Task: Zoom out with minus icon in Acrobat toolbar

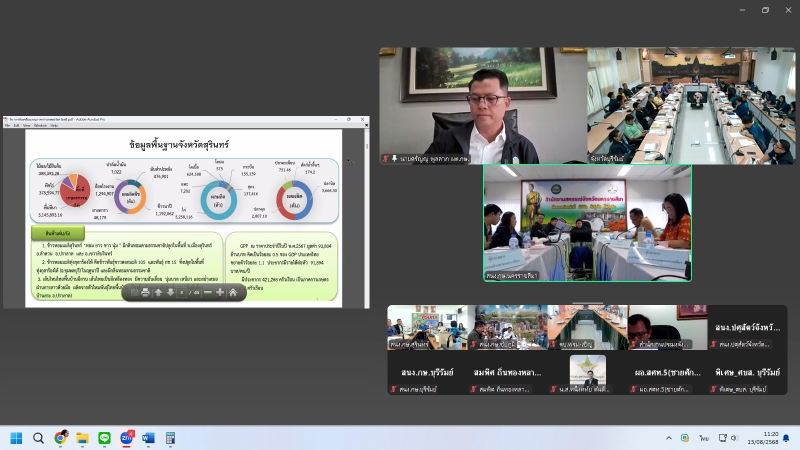Action: (208, 292)
